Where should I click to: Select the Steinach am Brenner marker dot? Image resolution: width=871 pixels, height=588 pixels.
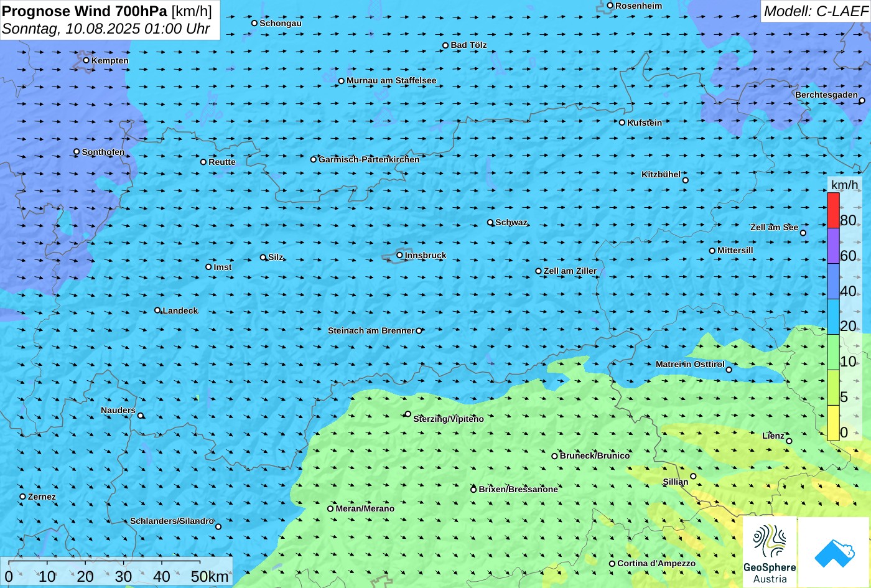click(419, 331)
